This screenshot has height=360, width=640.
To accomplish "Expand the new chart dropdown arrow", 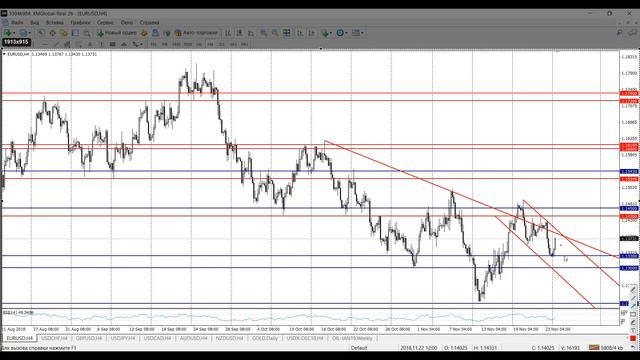I will click(x=14, y=33).
